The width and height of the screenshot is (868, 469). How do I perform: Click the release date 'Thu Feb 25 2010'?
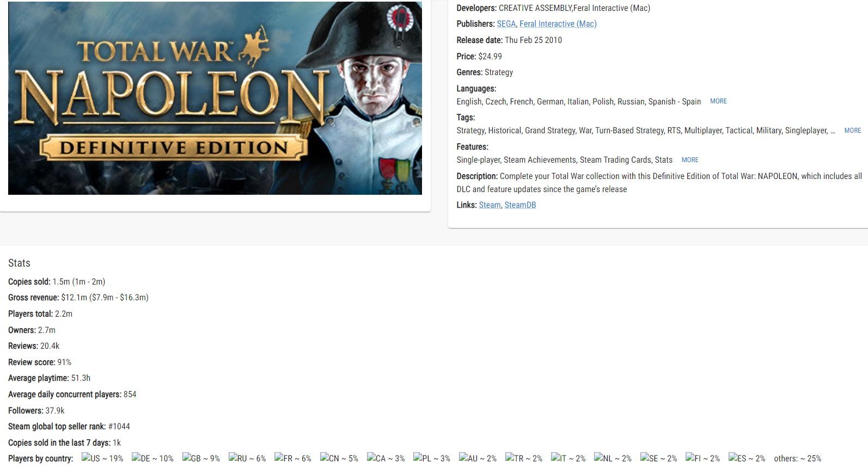pyautogui.click(x=533, y=40)
